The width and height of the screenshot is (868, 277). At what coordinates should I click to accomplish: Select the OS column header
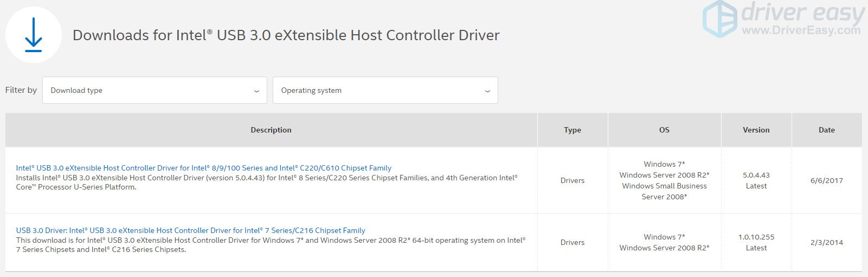(x=664, y=130)
